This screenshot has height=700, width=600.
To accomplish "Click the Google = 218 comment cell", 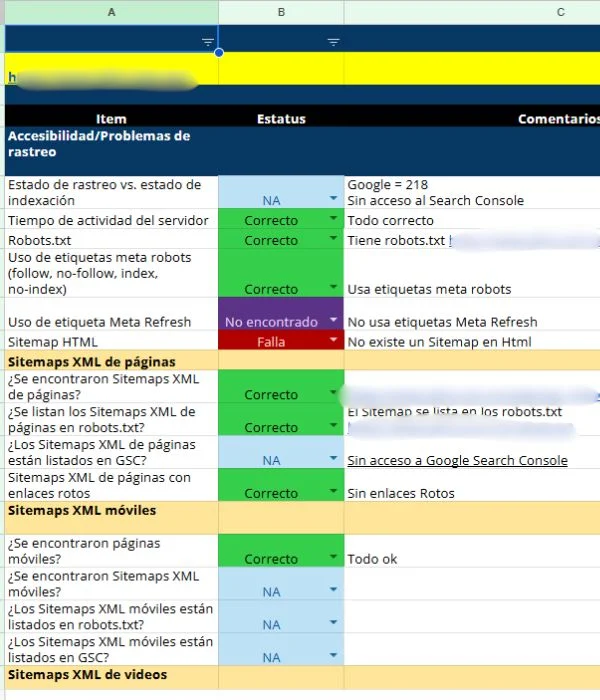I will click(470, 185).
